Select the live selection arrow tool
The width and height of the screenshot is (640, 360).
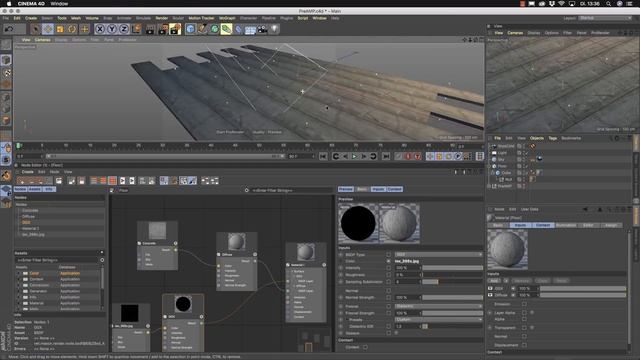point(36,29)
